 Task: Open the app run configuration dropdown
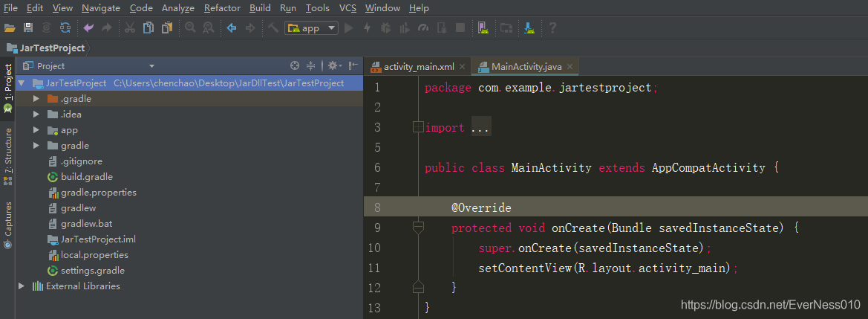point(311,28)
